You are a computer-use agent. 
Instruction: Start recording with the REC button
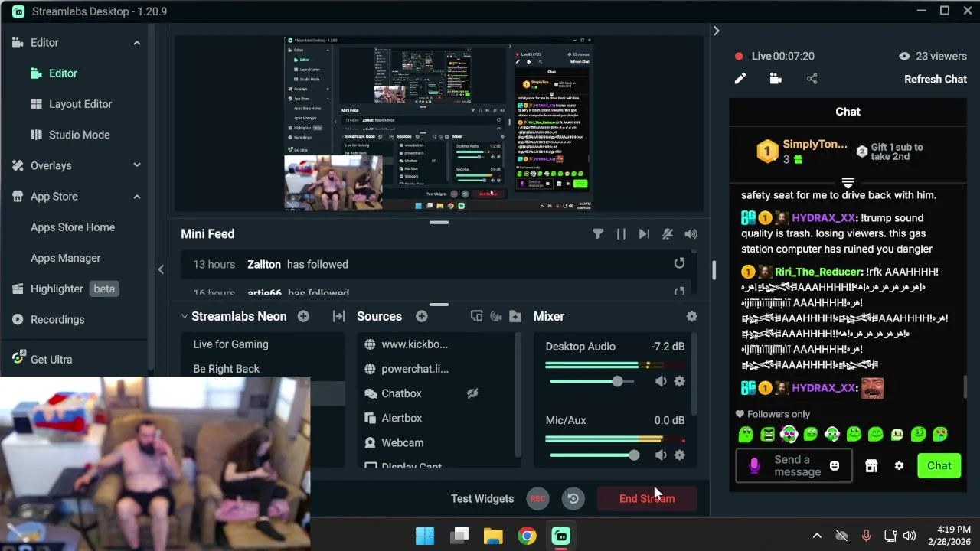(537, 498)
